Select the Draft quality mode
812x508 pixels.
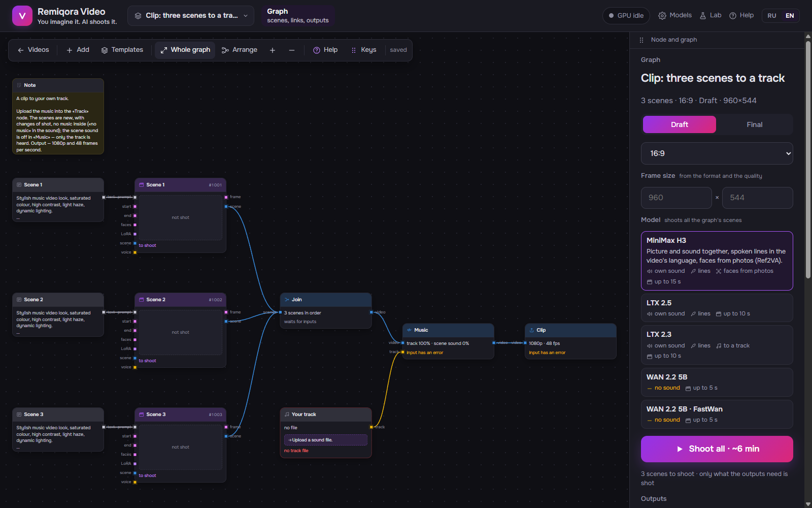[680, 124]
